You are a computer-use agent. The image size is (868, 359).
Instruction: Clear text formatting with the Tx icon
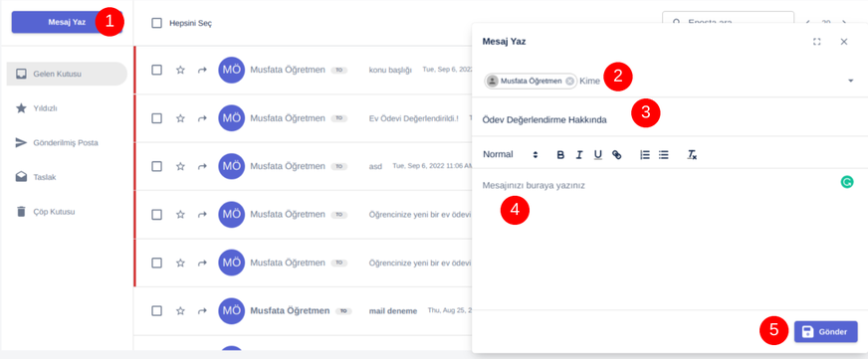click(x=692, y=155)
